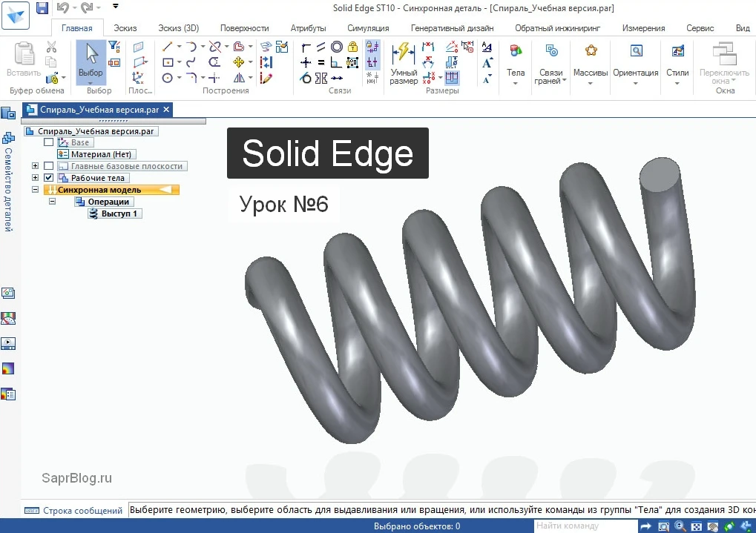Click the Fit view icon in status bar
The height and width of the screenshot is (533, 756).
coord(696,526)
